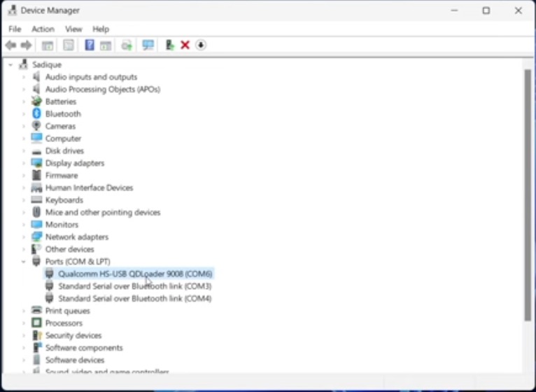Click the Firmware category icon
This screenshot has width=536, height=392.
pos(36,175)
